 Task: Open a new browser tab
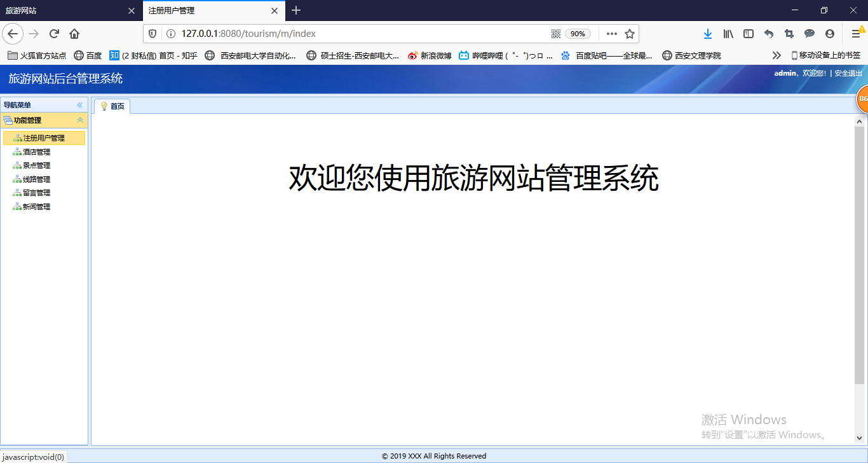pos(296,10)
